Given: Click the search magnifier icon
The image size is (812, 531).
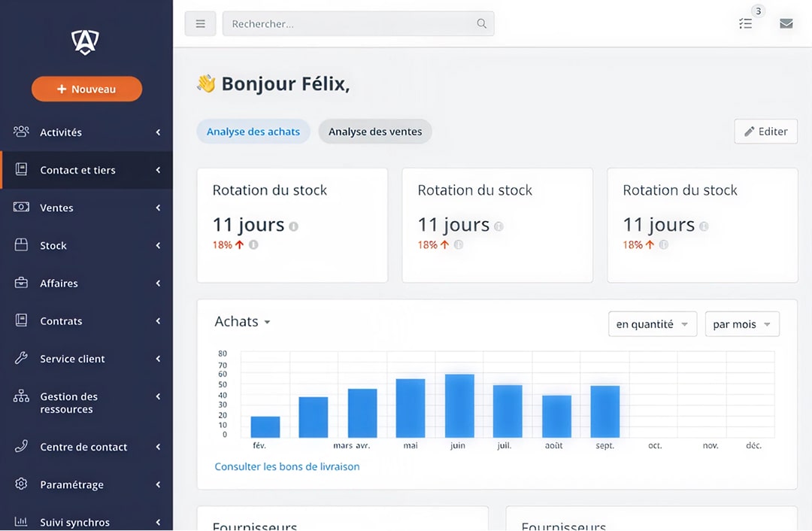Looking at the screenshot, I should 481,23.
